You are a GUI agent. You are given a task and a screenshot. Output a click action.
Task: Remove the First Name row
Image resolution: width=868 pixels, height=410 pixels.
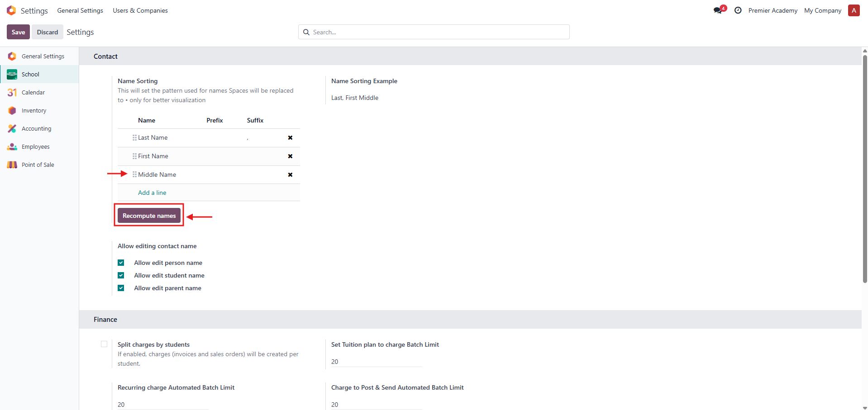click(x=290, y=156)
